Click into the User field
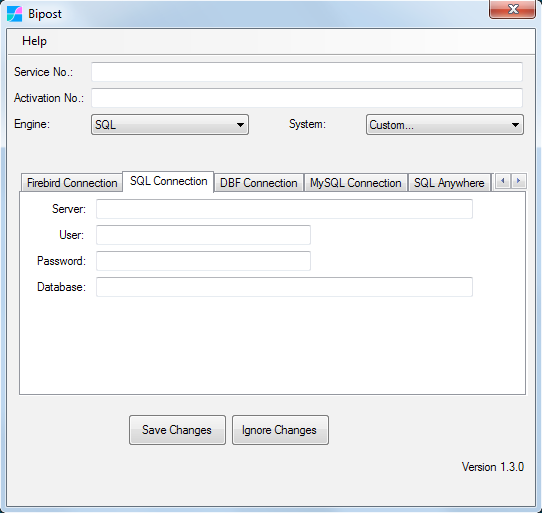542x513 pixels. click(x=203, y=235)
